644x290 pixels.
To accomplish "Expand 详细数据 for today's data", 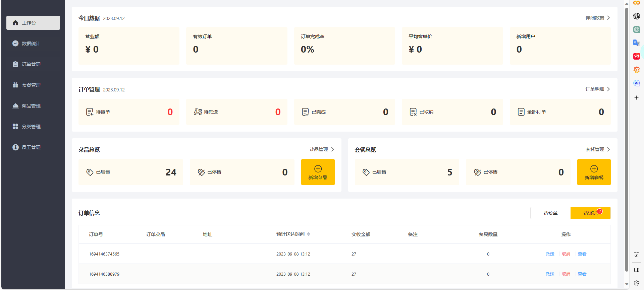I will 597,18.
